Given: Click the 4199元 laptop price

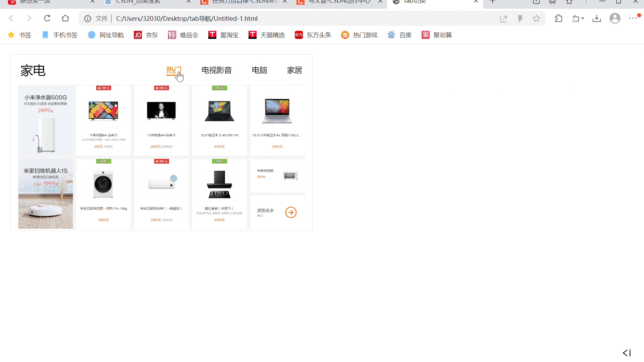Looking at the screenshot, I should coord(219,147).
